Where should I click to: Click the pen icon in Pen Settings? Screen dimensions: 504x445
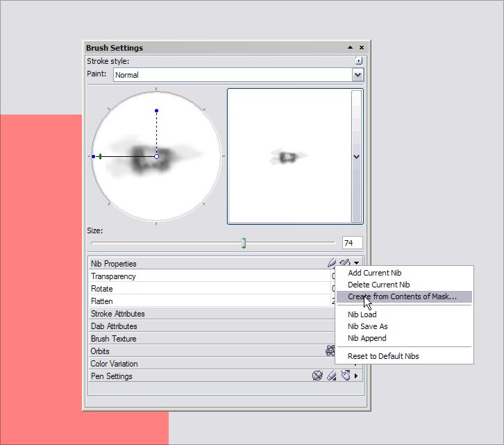331,376
